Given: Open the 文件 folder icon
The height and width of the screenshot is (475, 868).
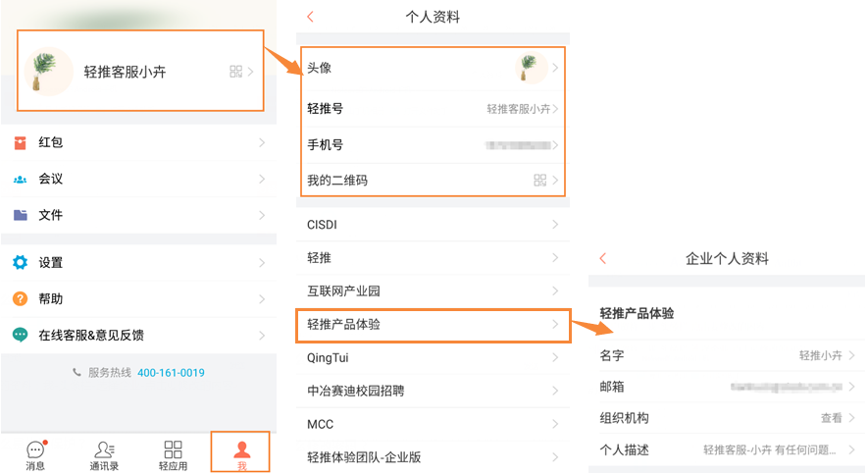Looking at the screenshot, I should coord(20,215).
